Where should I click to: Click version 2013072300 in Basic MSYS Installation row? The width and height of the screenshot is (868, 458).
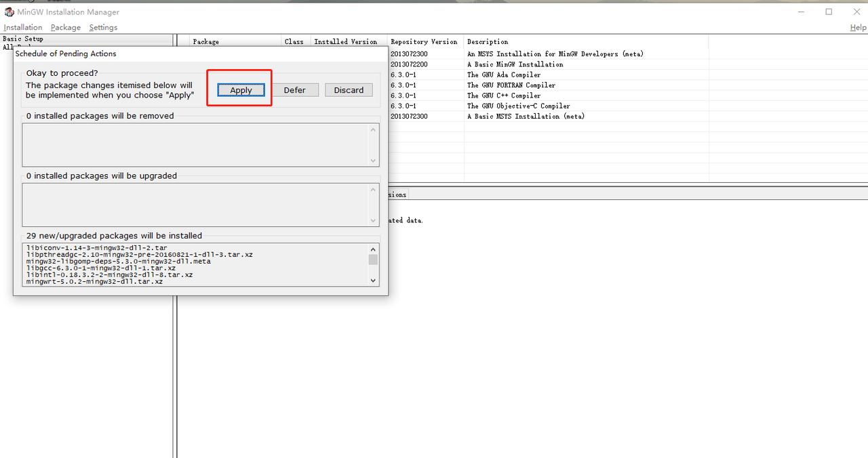click(x=409, y=117)
